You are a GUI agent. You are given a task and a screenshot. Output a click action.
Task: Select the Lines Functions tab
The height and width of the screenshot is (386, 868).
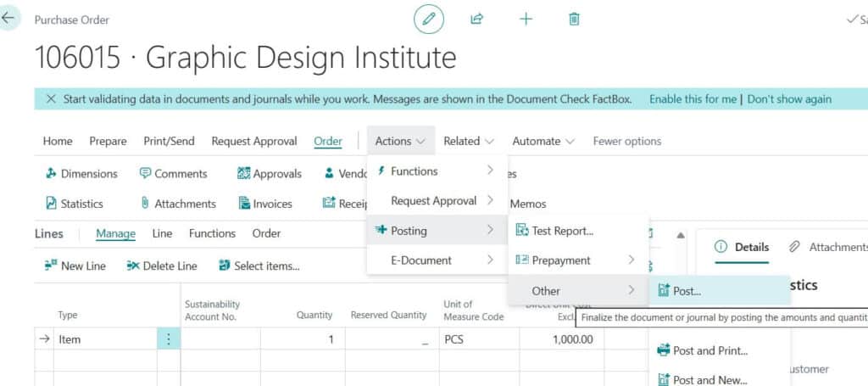pyautogui.click(x=212, y=233)
